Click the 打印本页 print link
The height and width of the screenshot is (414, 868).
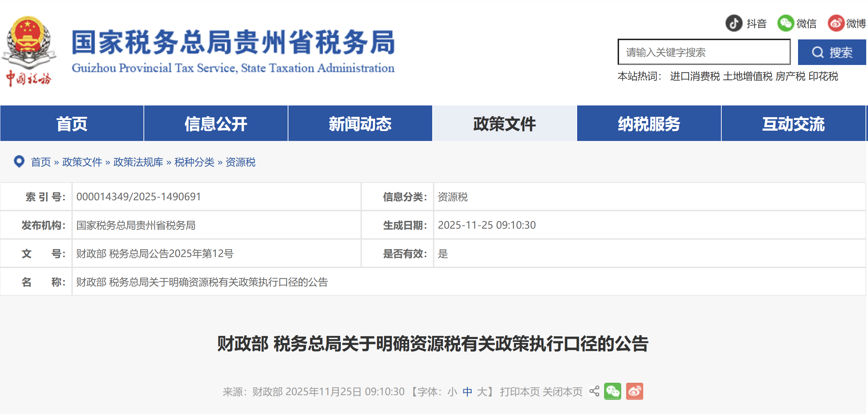(520, 392)
